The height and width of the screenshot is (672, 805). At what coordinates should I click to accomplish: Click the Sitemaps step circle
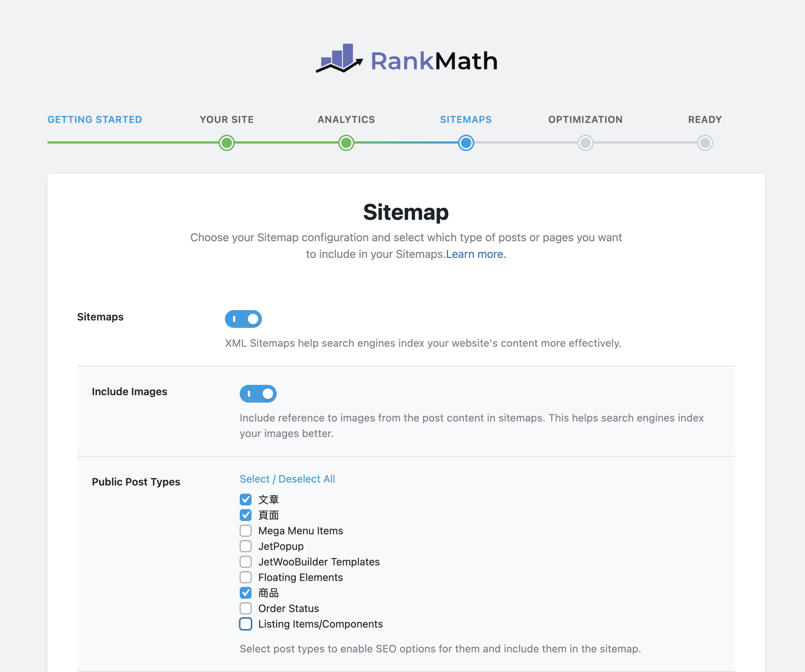tap(466, 143)
